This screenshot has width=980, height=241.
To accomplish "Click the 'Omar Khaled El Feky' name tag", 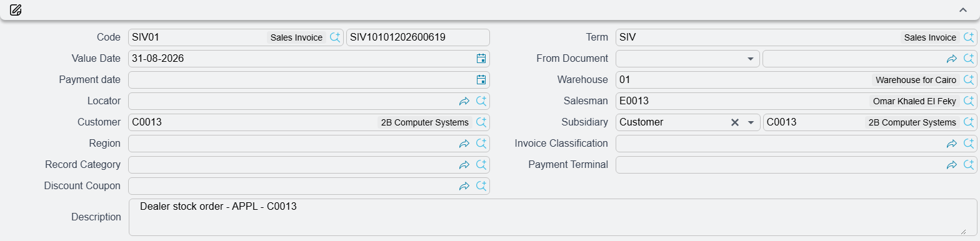I will (914, 101).
